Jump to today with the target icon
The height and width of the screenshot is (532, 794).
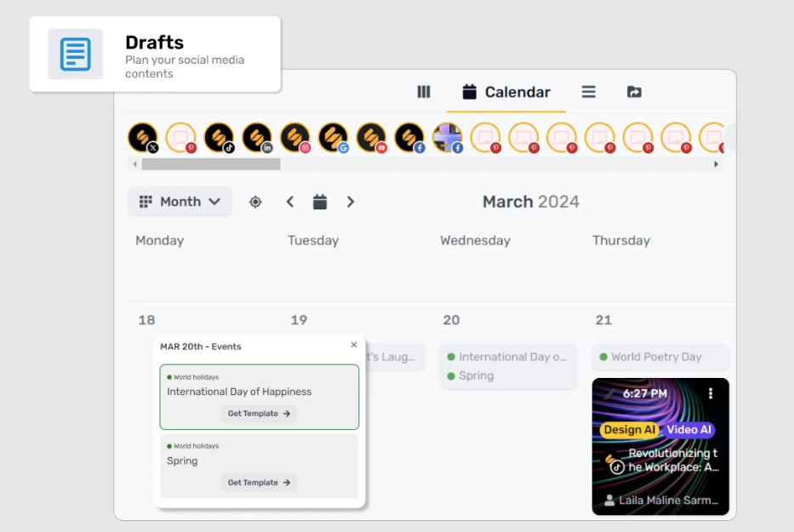point(255,202)
